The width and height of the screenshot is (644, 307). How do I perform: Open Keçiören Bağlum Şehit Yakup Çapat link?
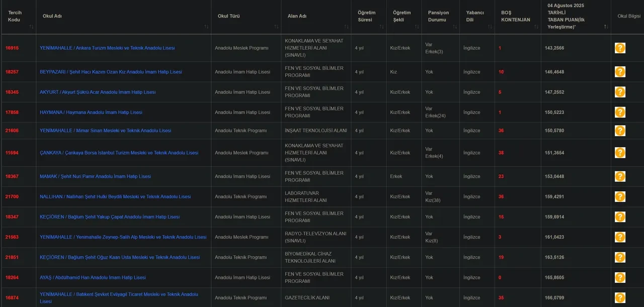tap(109, 217)
